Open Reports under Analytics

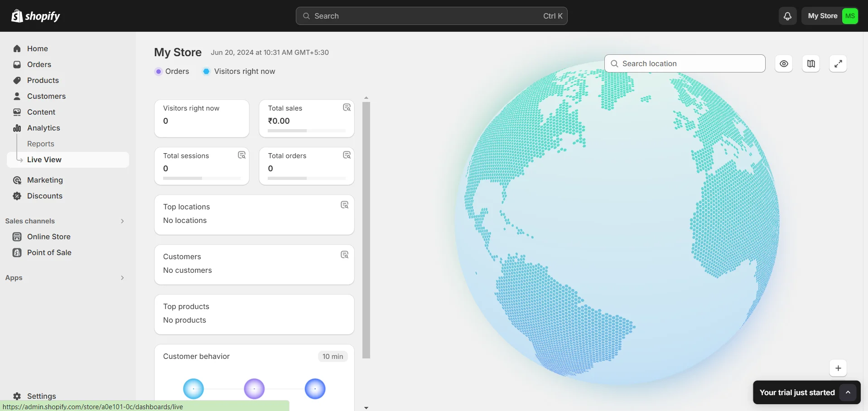point(40,143)
